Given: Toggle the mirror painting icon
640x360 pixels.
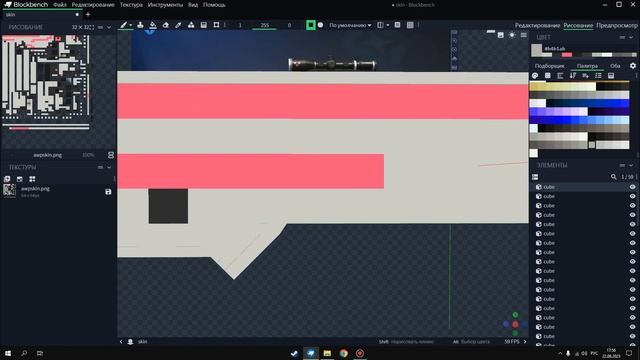Looking at the screenshot, I should pyautogui.click(x=380, y=25).
